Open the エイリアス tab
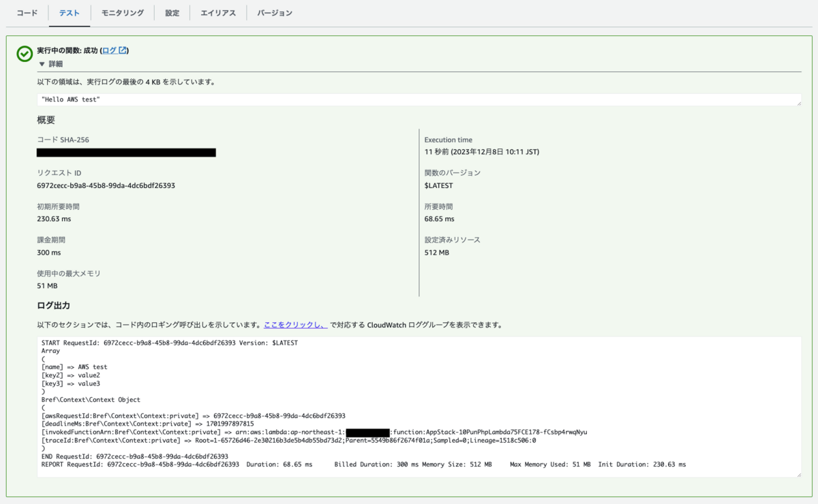This screenshot has height=504, width=818. coord(217,12)
